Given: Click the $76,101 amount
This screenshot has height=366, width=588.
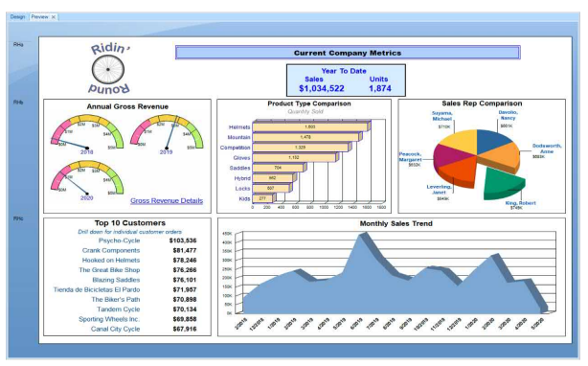Looking at the screenshot, I should [185, 280].
